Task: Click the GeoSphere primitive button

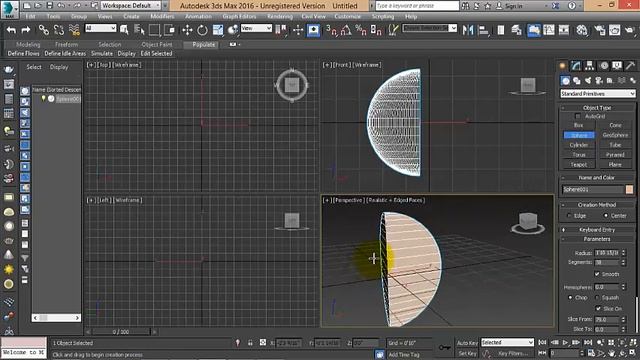Action: click(615, 135)
